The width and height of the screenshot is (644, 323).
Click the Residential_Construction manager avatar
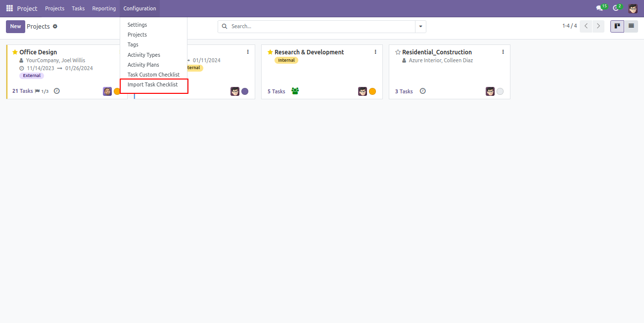[490, 91]
